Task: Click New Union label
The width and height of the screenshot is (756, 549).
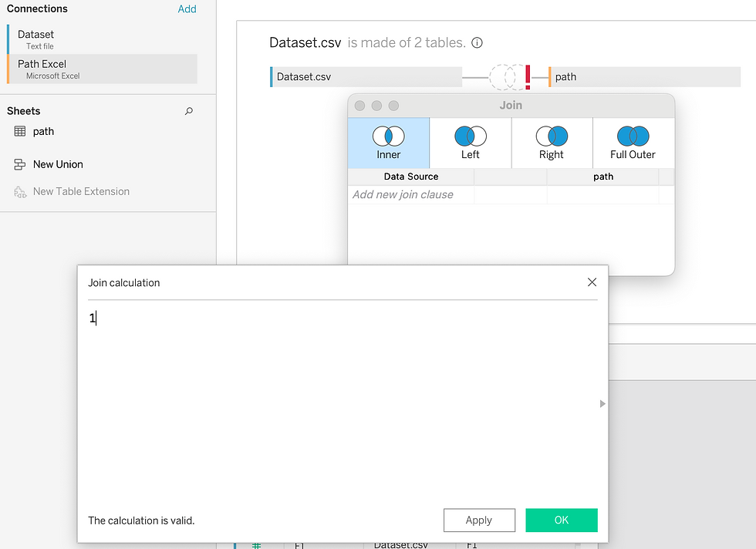Action: 58,164
